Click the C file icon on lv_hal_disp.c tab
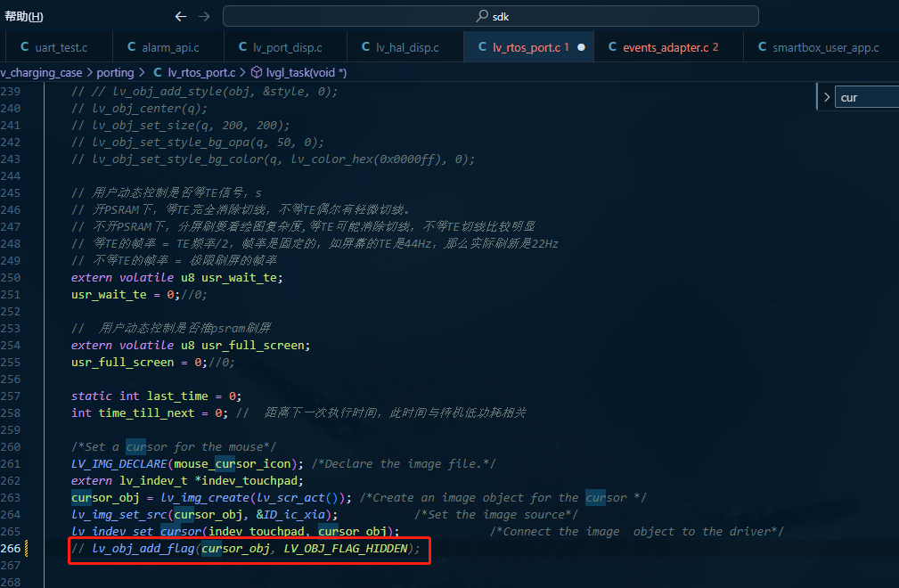The image size is (899, 588). click(x=366, y=47)
